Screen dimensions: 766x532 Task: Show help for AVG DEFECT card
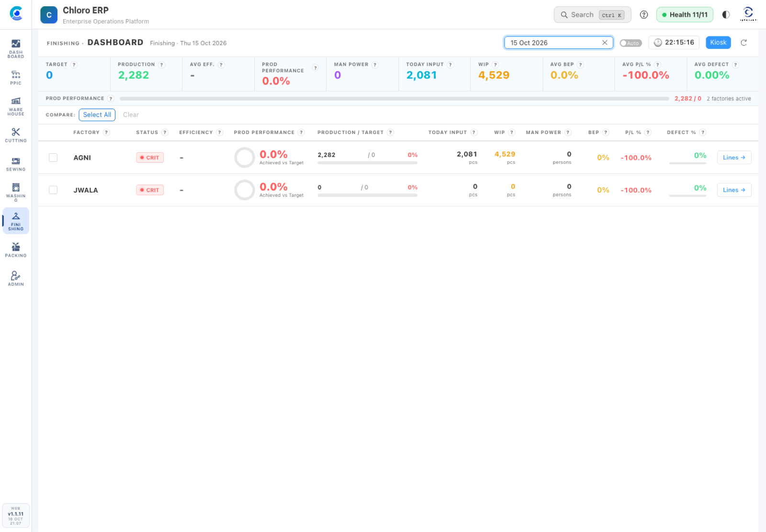click(736, 65)
